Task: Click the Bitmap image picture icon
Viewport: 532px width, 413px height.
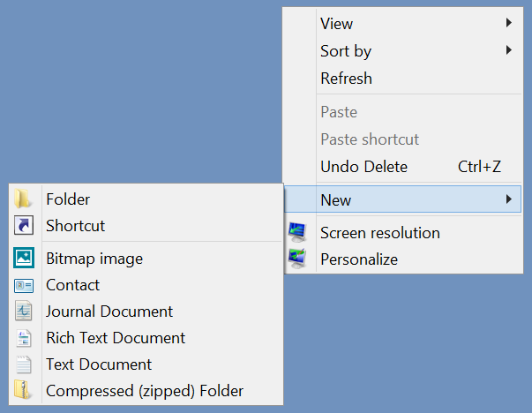Action: tap(24, 258)
